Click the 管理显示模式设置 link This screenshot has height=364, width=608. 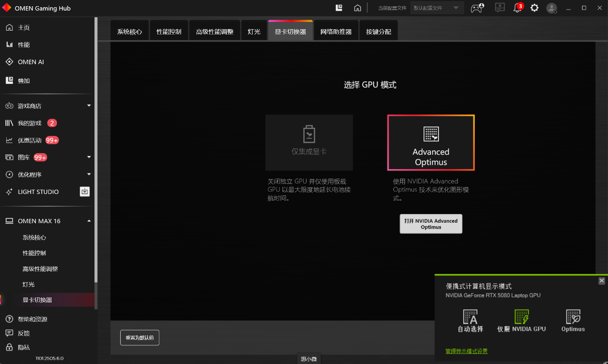pos(466,351)
